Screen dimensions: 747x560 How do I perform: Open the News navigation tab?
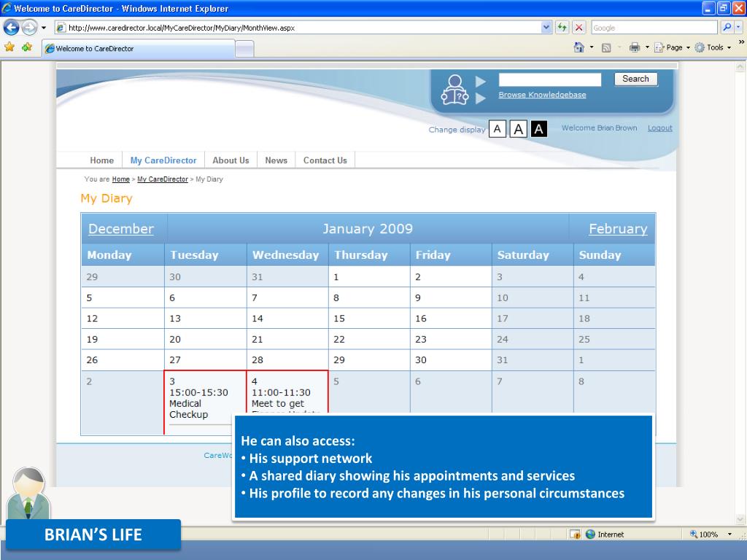276,160
